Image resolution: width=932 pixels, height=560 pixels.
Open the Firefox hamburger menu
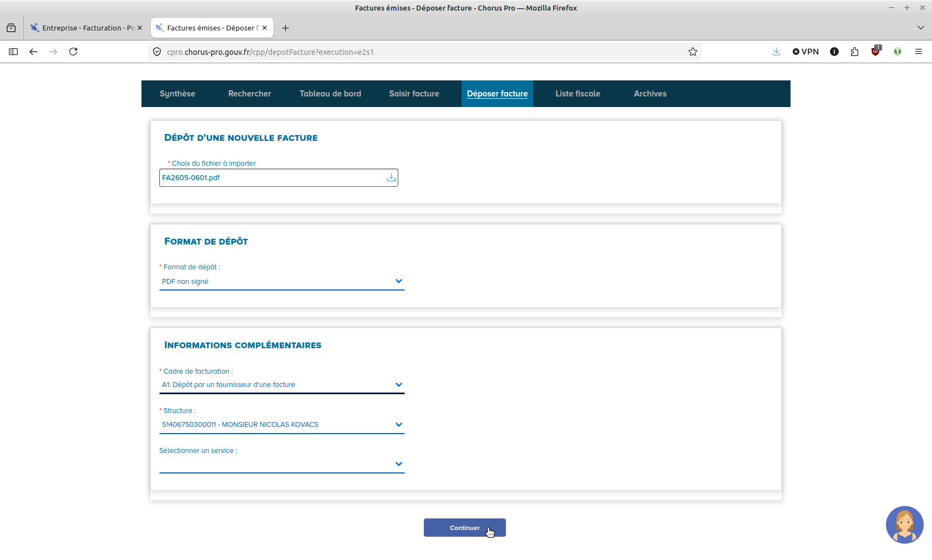pos(919,52)
